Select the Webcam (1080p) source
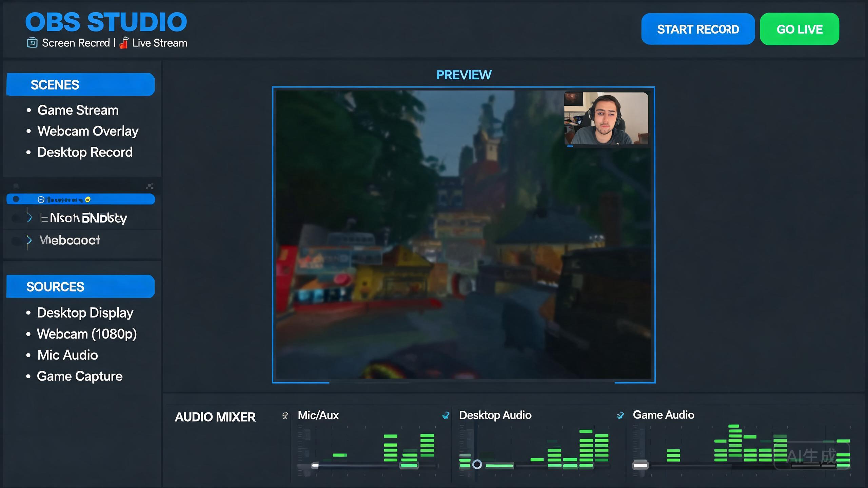Image resolution: width=868 pixels, height=488 pixels. (x=87, y=334)
